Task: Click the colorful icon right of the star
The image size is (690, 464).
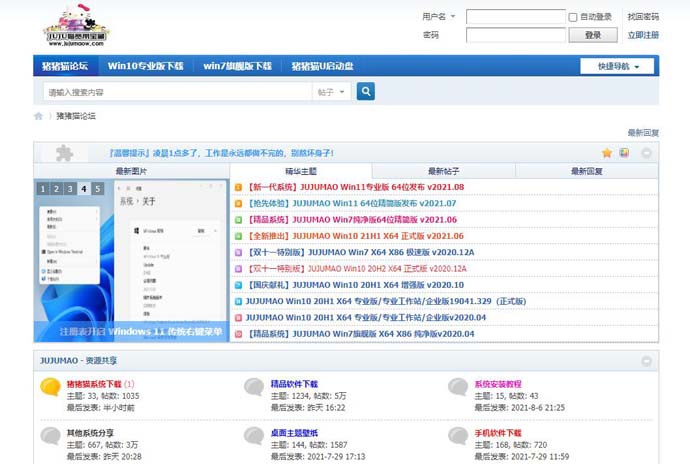Action: click(624, 153)
